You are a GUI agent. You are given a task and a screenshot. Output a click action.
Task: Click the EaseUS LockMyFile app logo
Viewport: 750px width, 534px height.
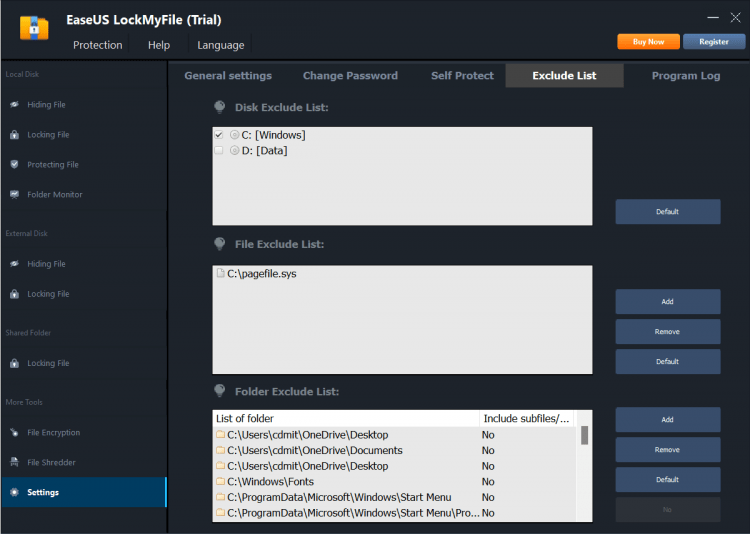pos(33,27)
